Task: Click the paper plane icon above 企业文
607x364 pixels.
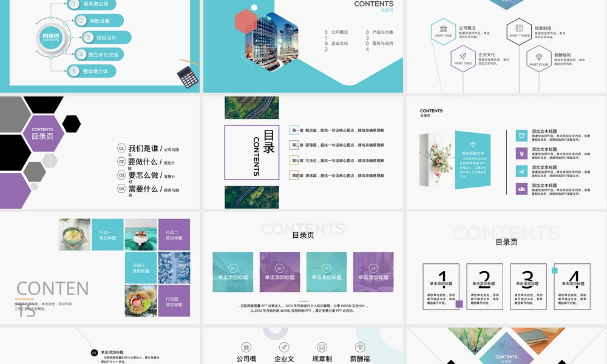Action: [x=284, y=347]
